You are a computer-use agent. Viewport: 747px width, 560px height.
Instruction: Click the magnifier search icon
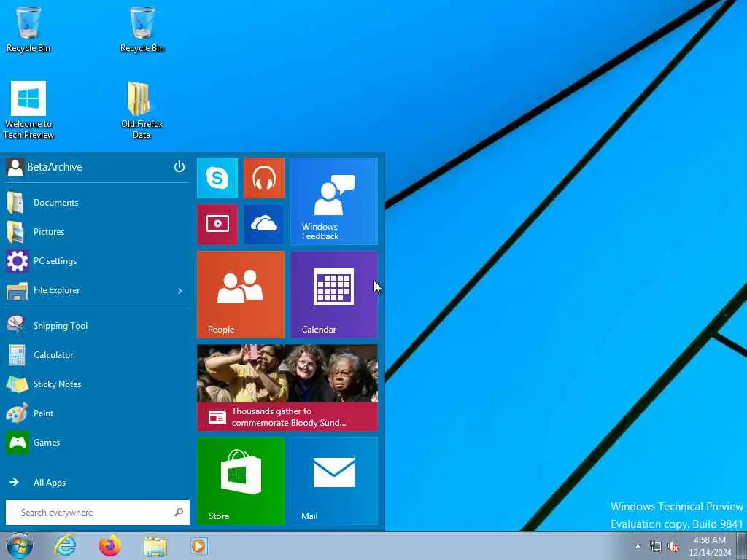[x=179, y=513]
